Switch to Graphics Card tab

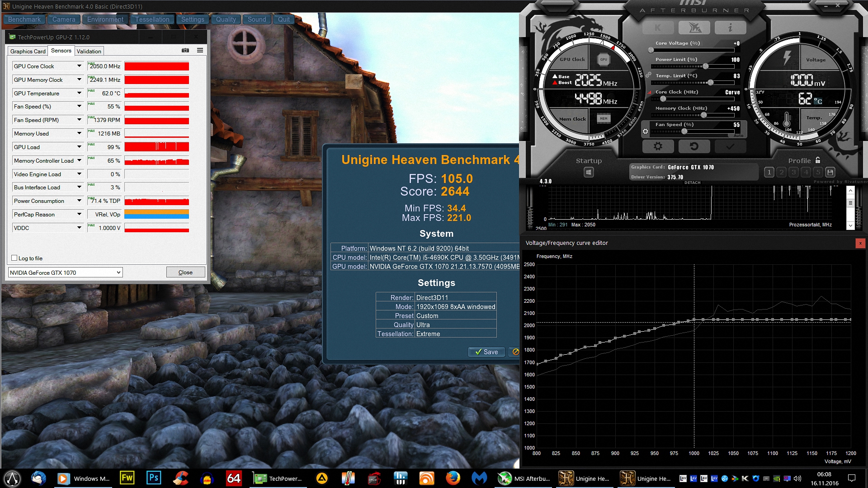click(x=28, y=51)
